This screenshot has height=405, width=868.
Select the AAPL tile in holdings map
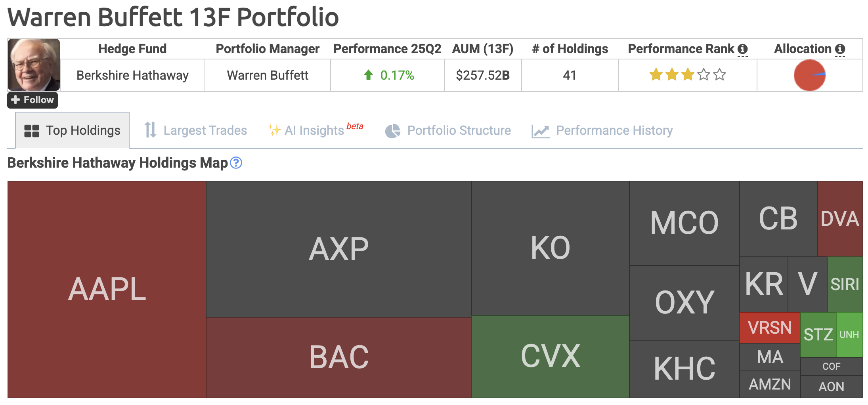pyautogui.click(x=107, y=289)
